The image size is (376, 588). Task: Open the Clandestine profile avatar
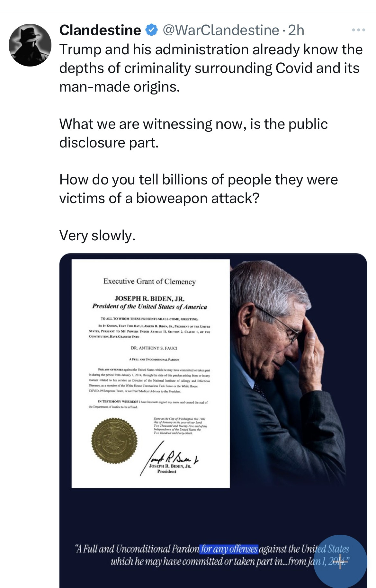point(30,45)
